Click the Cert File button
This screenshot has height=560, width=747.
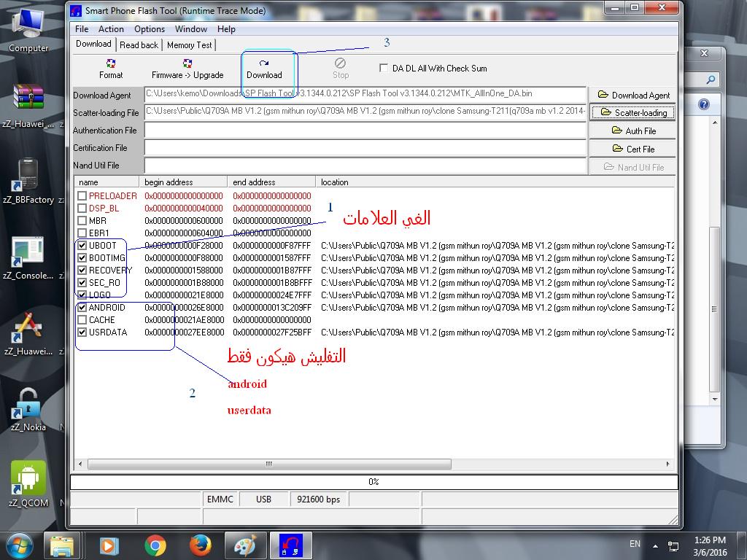tap(632, 149)
